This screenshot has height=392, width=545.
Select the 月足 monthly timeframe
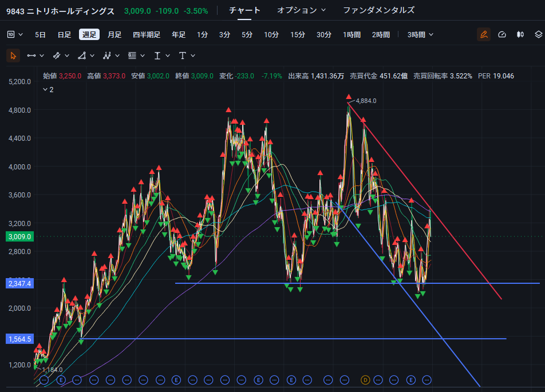pos(114,35)
